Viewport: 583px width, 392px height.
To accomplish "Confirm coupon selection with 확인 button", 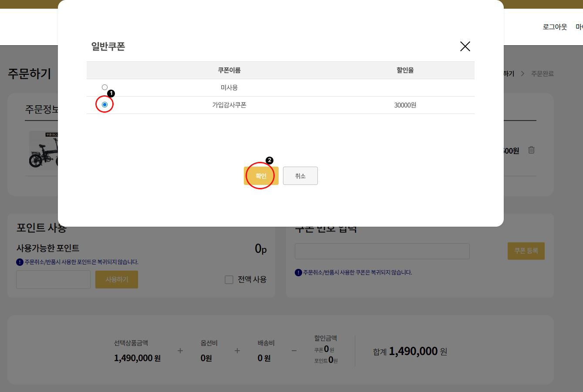I will (x=261, y=176).
